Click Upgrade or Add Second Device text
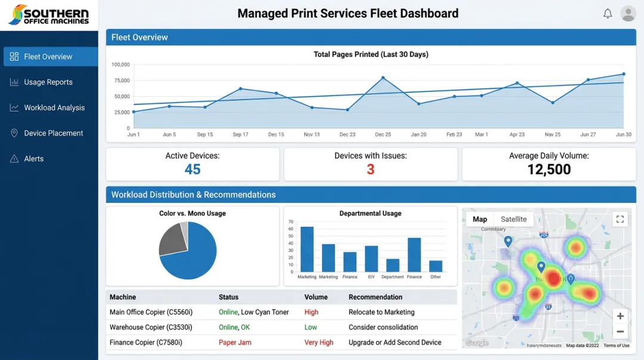 [x=395, y=342]
